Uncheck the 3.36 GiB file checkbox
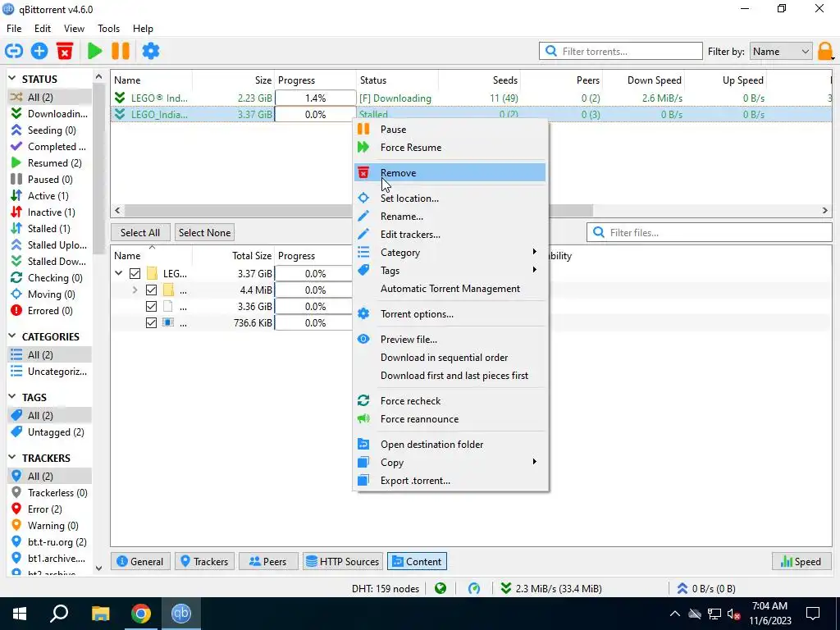 [151, 307]
